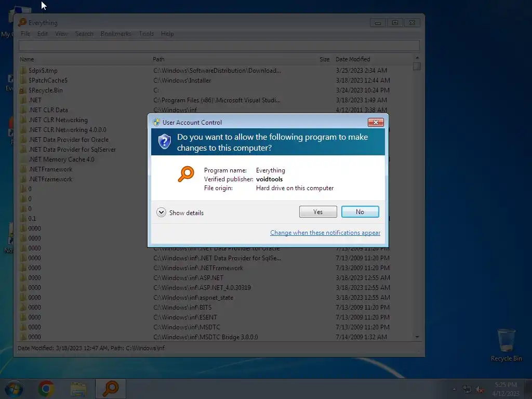Close the User Account Control dialog
This screenshot has width=532, height=399.
376,122
